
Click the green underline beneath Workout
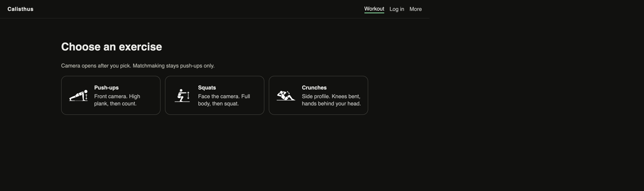tap(374, 13)
